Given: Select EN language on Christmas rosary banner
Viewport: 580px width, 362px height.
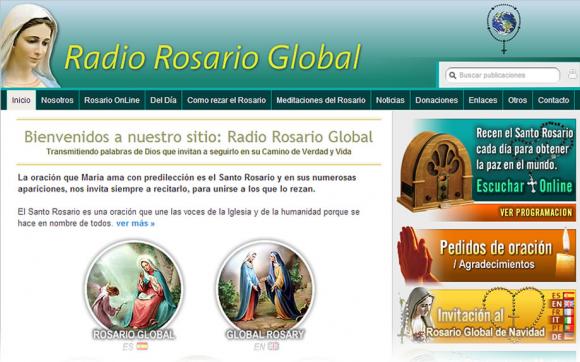Looking at the screenshot, I should [563, 304].
